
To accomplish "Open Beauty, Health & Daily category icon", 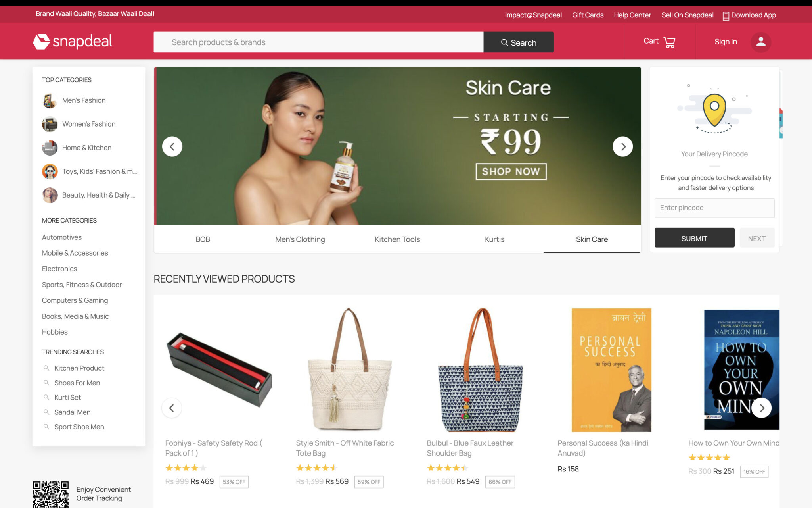I will pyautogui.click(x=50, y=195).
